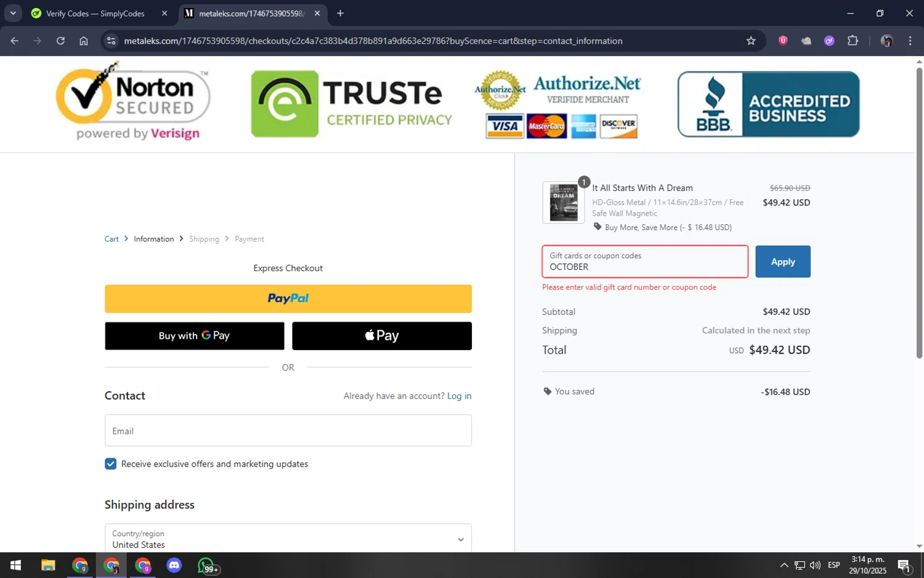Image resolution: width=924 pixels, height=578 pixels.
Task: Open the Extensions puzzle icon
Action: point(853,41)
